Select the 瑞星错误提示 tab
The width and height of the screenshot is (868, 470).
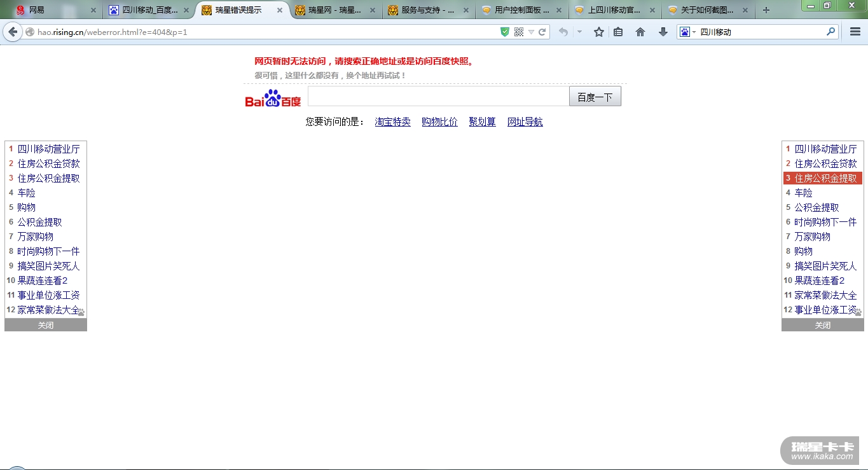tap(243, 10)
